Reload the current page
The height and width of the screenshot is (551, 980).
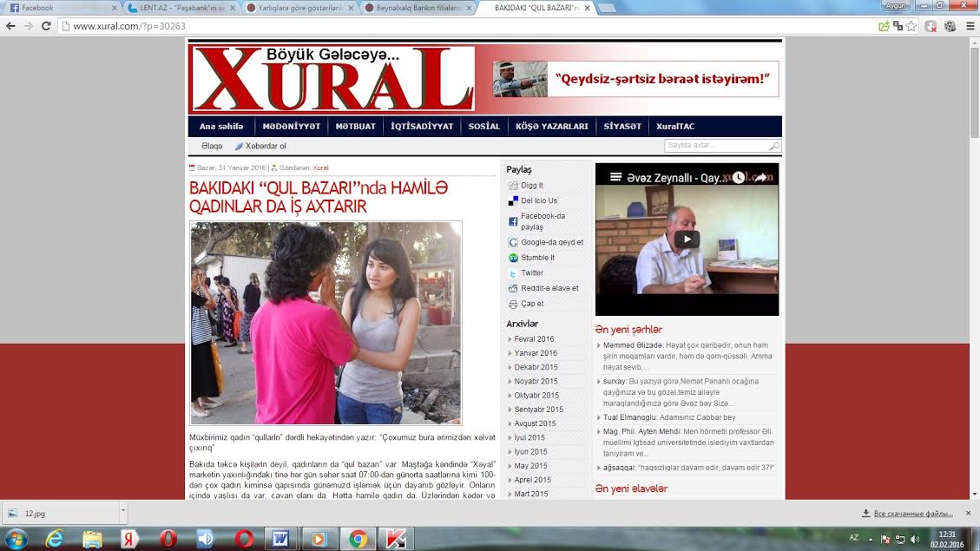pyautogui.click(x=46, y=26)
